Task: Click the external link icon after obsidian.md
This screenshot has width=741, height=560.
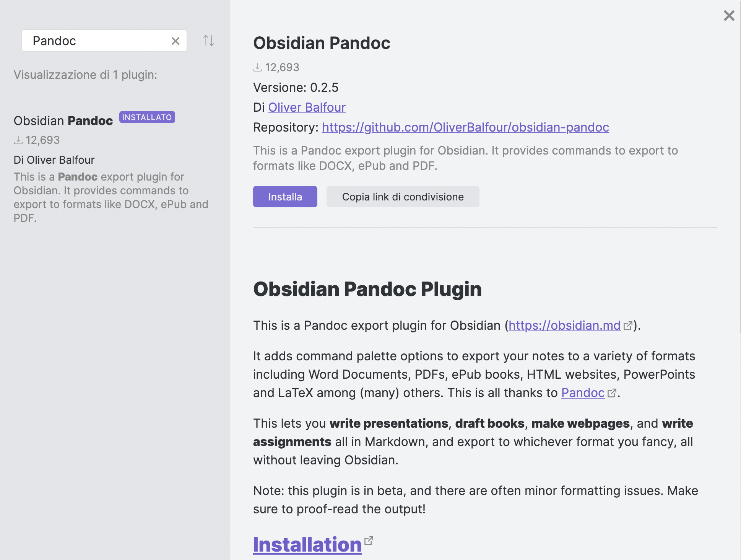Action: tap(628, 326)
